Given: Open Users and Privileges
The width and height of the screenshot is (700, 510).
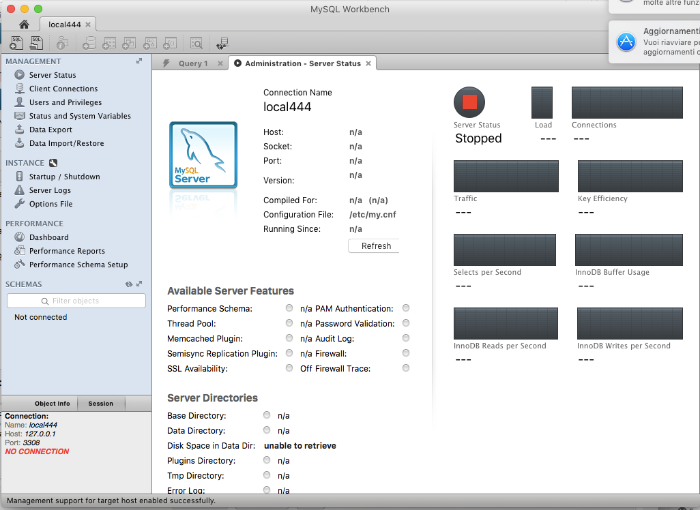Looking at the screenshot, I should (x=66, y=102).
